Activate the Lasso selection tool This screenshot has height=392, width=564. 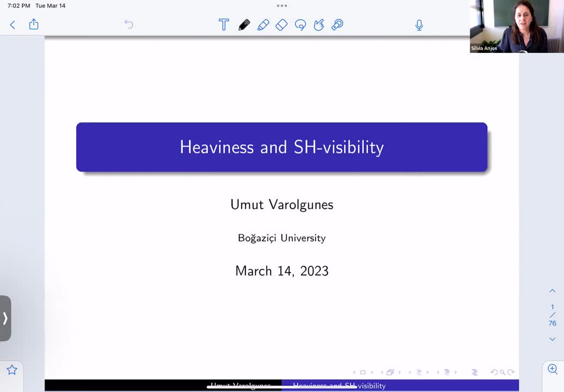301,24
